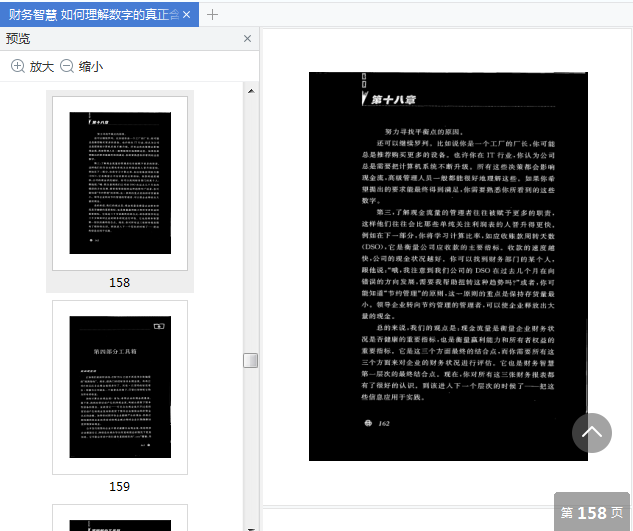This screenshot has width=633, height=531.
Task: Close the 预览 preview panel
Action: 247,38
